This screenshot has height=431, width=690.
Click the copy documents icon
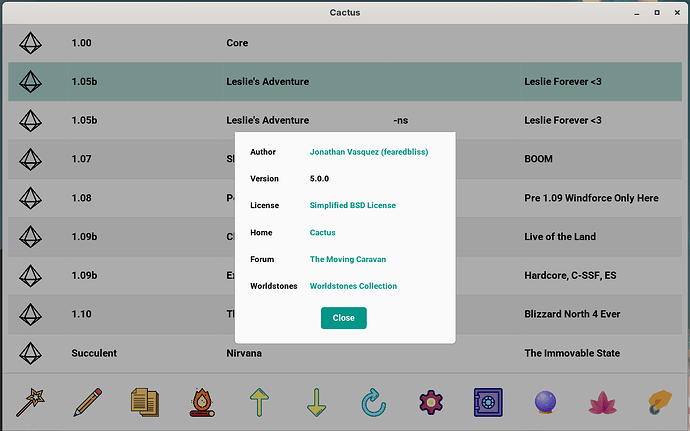[145, 402]
